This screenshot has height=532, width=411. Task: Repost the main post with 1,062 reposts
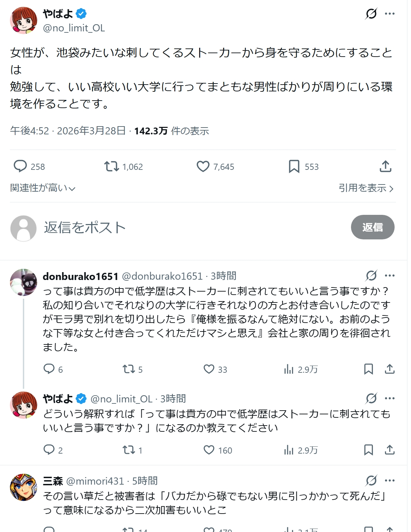click(112, 166)
